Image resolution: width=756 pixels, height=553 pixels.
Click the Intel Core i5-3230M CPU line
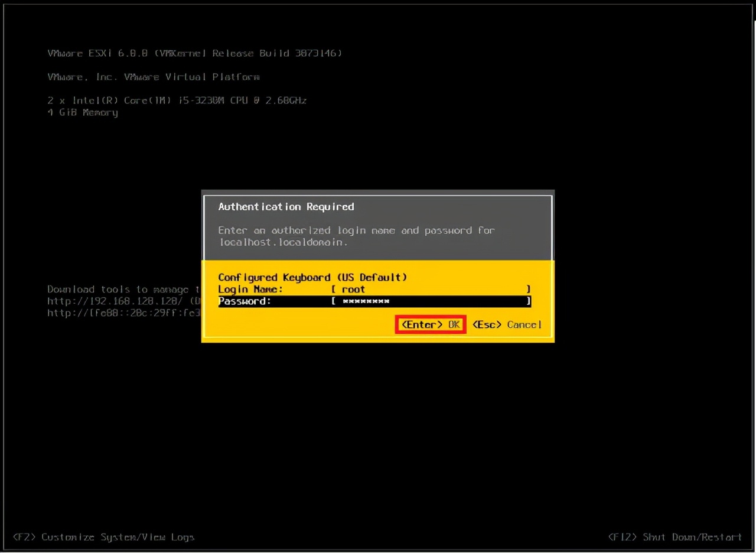[177, 100]
